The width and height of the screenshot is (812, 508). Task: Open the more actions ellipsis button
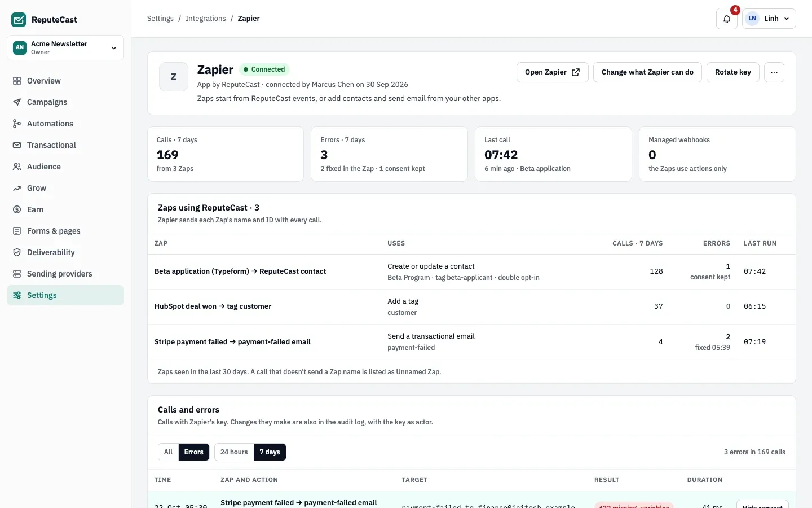pos(774,72)
